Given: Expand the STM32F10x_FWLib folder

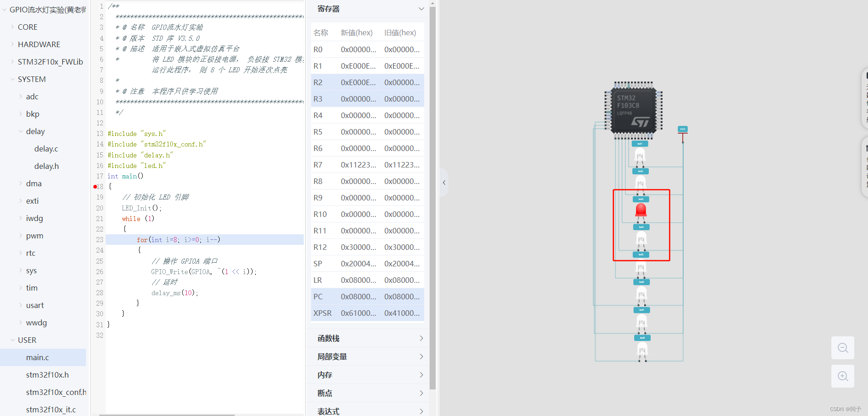Looking at the screenshot, I should (x=12, y=62).
